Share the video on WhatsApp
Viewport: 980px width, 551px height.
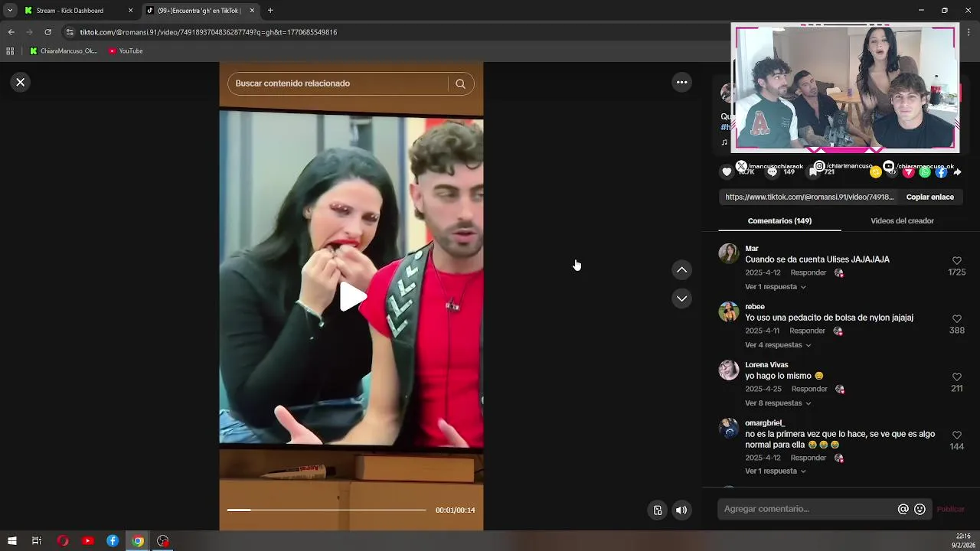click(x=925, y=172)
